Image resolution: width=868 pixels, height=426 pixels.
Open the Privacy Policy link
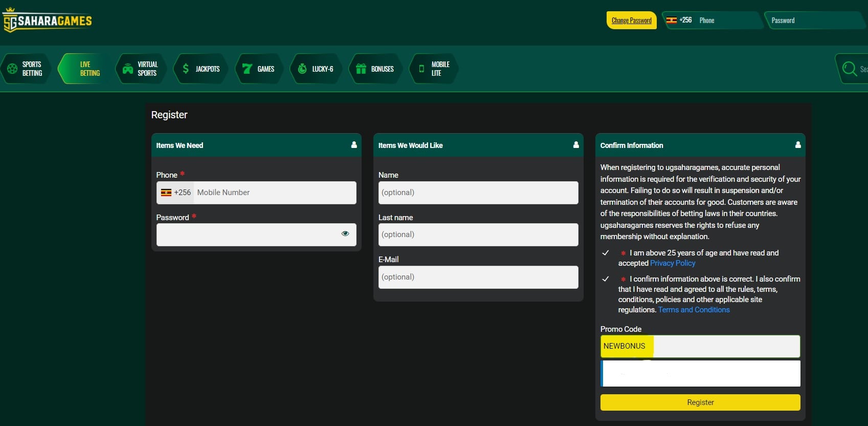coord(673,263)
